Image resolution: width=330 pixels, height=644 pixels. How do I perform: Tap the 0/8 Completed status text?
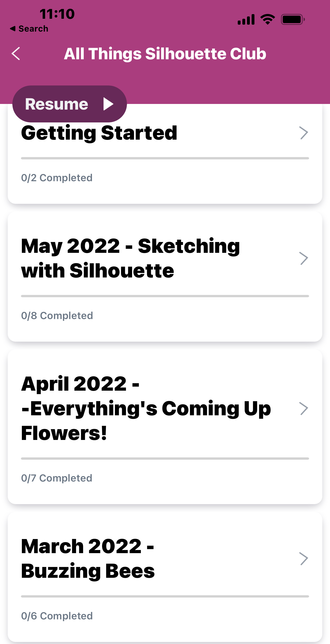(x=57, y=315)
